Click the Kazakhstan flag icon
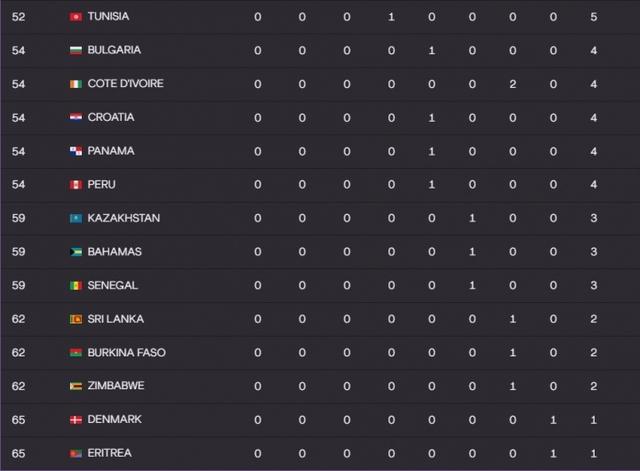640x471 pixels. [x=75, y=218]
